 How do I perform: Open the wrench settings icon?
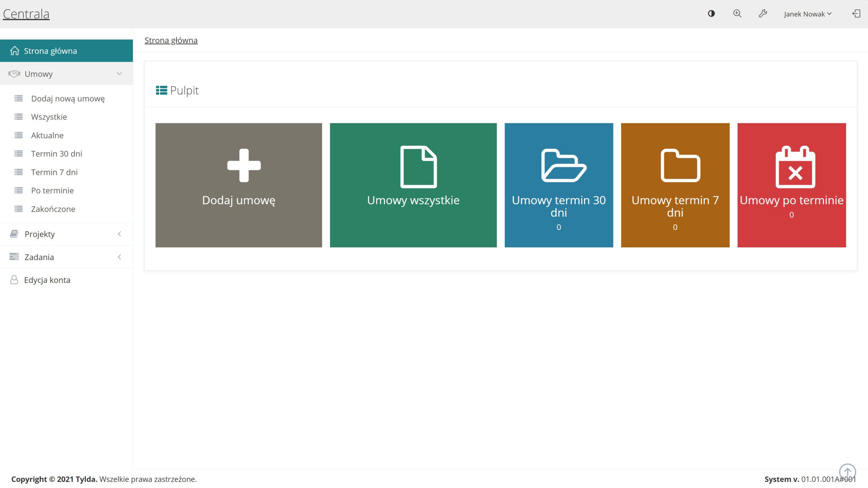tap(763, 14)
